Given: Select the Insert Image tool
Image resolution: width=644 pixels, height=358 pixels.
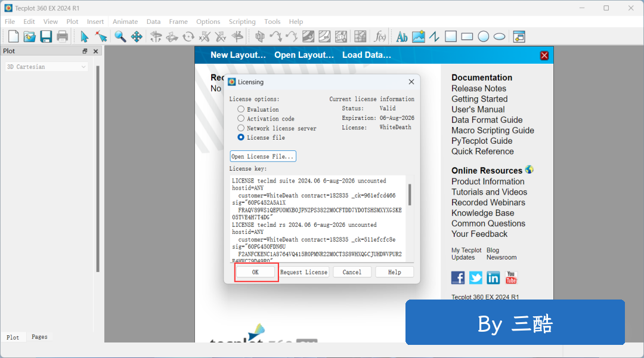Looking at the screenshot, I should click(419, 36).
